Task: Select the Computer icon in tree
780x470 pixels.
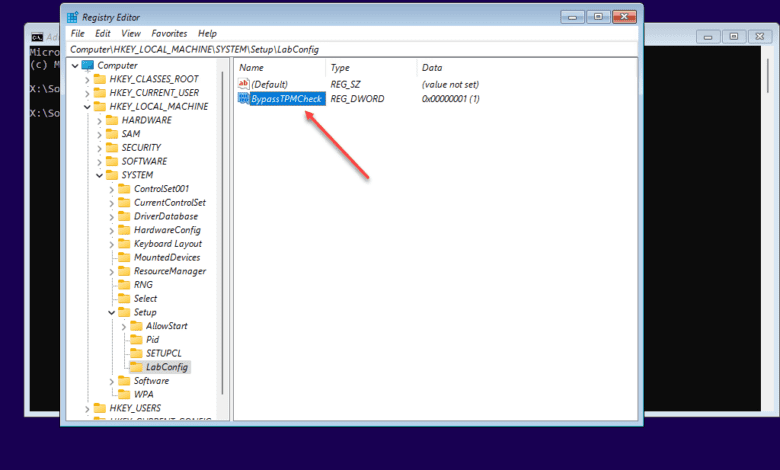Action: click(88, 65)
